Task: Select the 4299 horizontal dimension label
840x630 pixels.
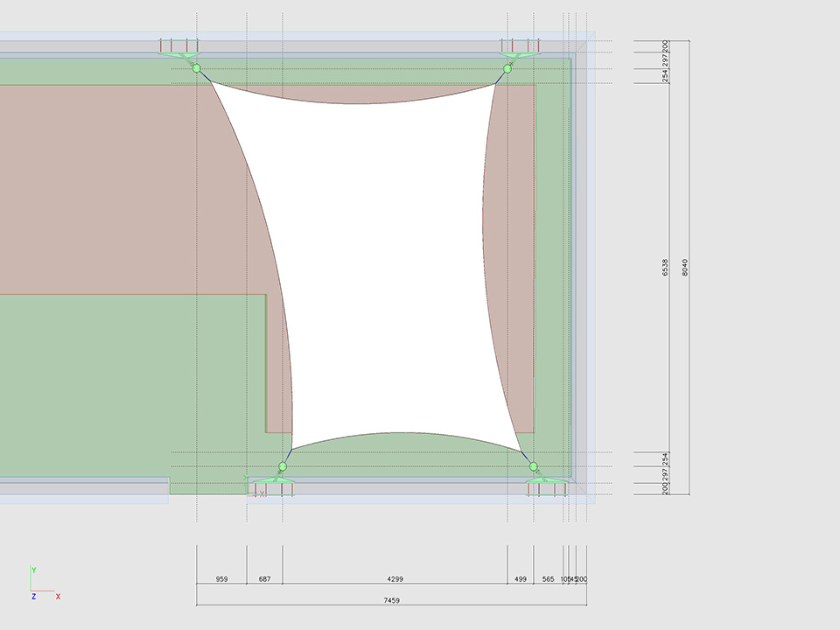Action: click(x=395, y=579)
